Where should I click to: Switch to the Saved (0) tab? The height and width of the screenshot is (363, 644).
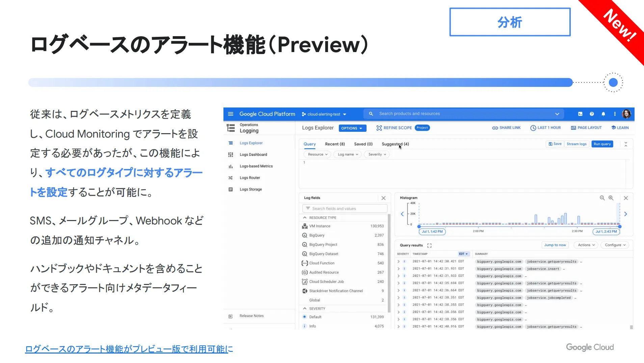tap(363, 144)
